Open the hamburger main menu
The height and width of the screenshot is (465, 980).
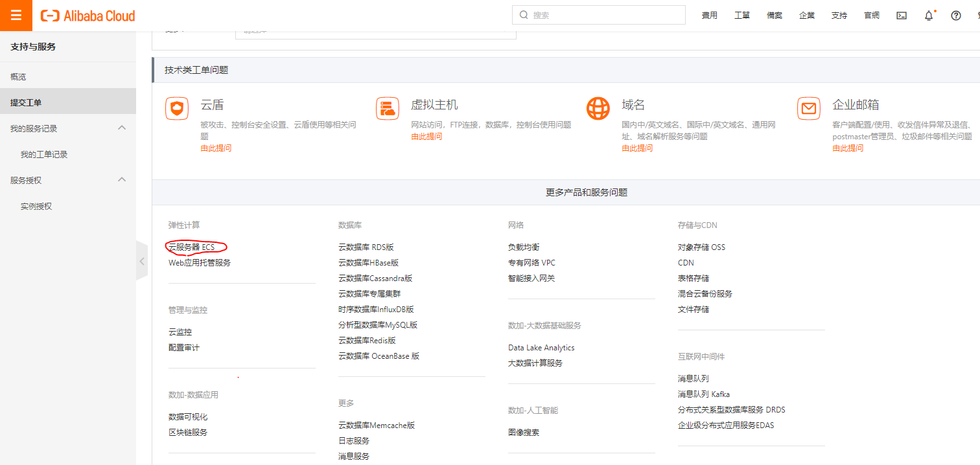16,16
